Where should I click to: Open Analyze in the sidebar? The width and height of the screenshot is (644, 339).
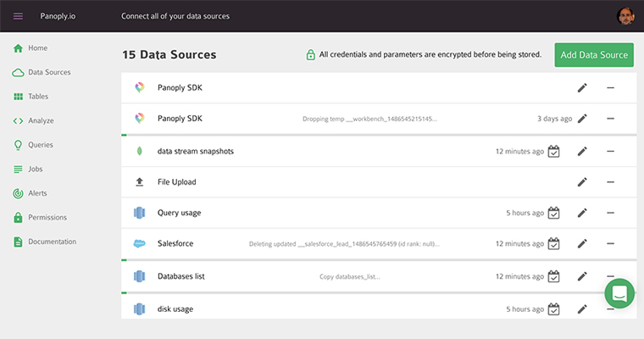33,121
